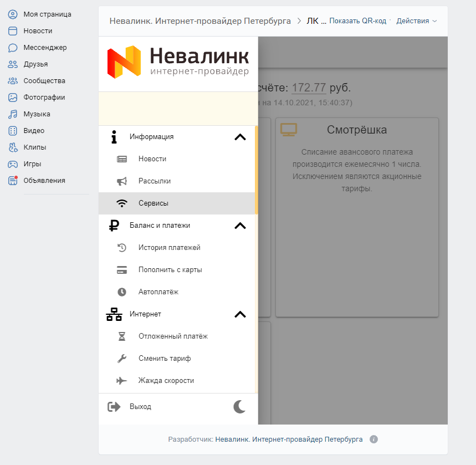
Task: Click the exit icon next to Выход
Action: (x=114, y=407)
